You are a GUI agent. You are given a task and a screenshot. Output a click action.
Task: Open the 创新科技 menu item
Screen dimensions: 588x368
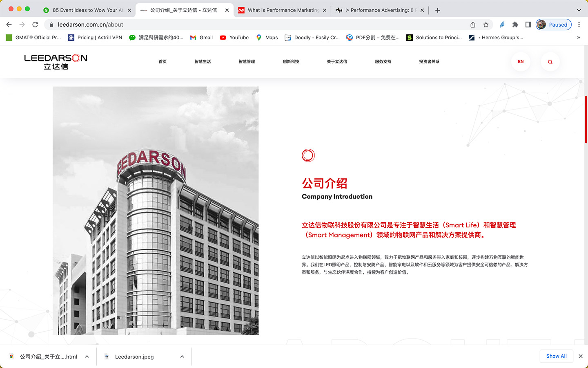[x=291, y=62]
